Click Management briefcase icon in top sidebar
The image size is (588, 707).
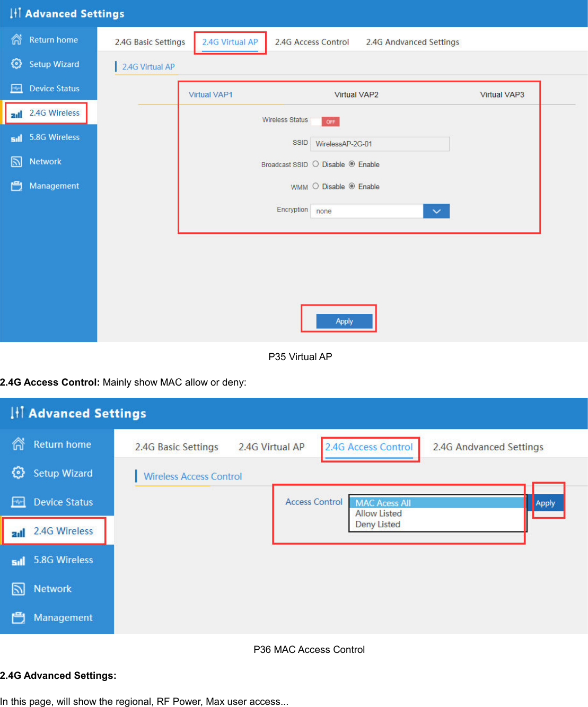click(16, 186)
